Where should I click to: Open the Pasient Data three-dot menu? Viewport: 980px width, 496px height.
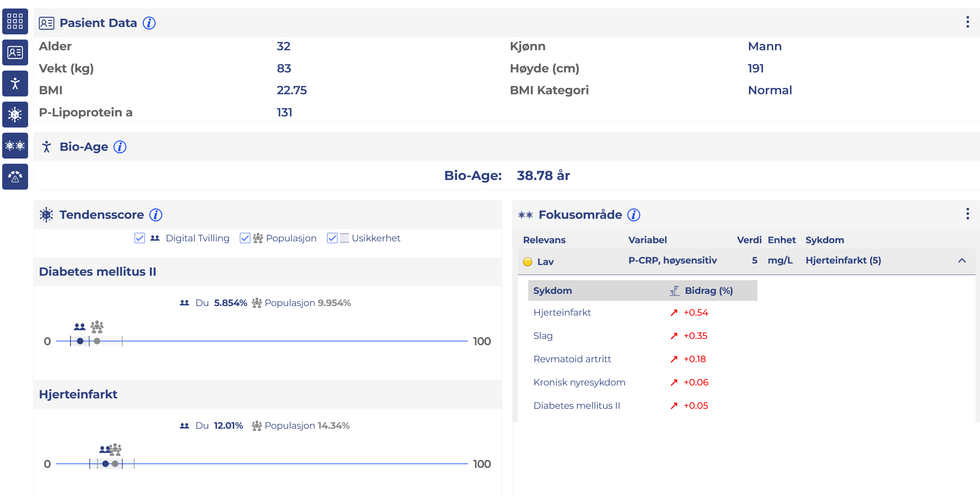click(968, 22)
